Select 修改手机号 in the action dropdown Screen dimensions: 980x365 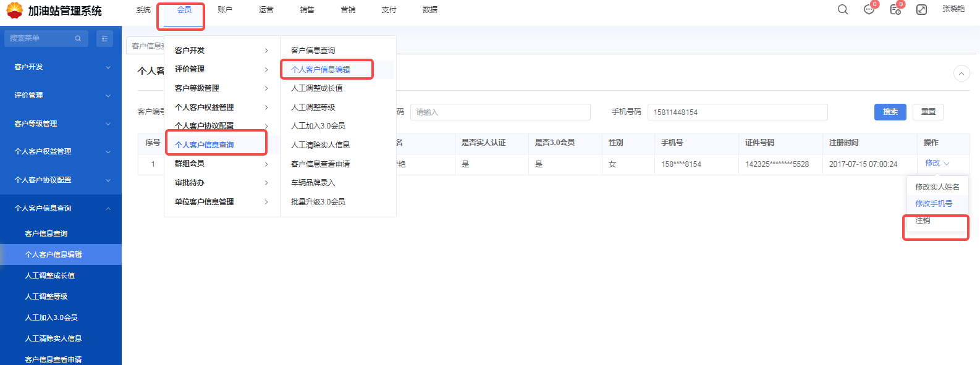pos(934,203)
